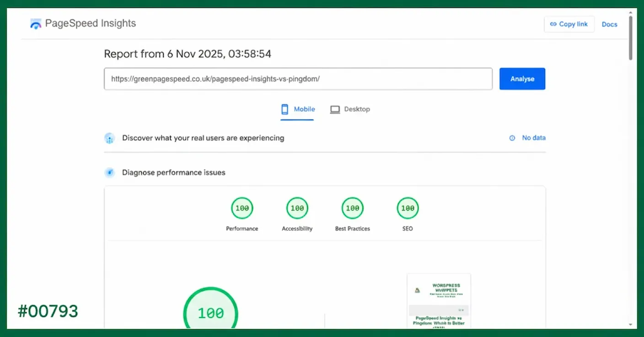Viewport: 644px width, 337px height.
Task: Click the URL input field
Action: tap(298, 79)
